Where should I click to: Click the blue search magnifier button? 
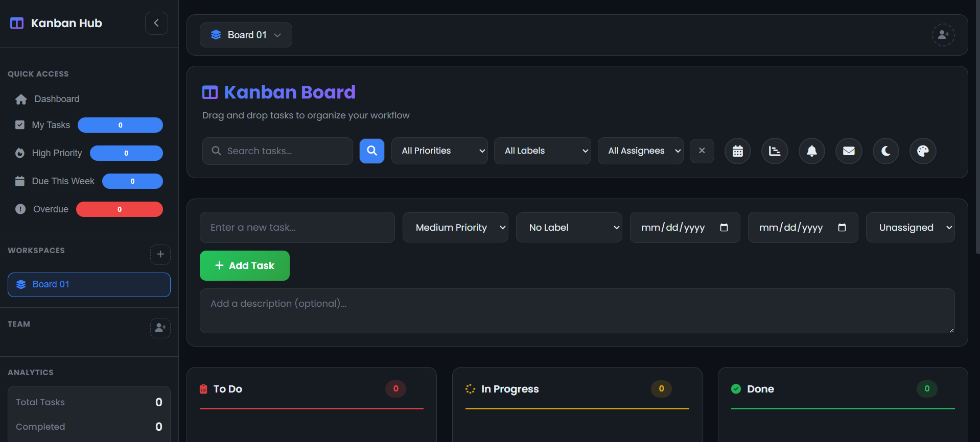372,151
